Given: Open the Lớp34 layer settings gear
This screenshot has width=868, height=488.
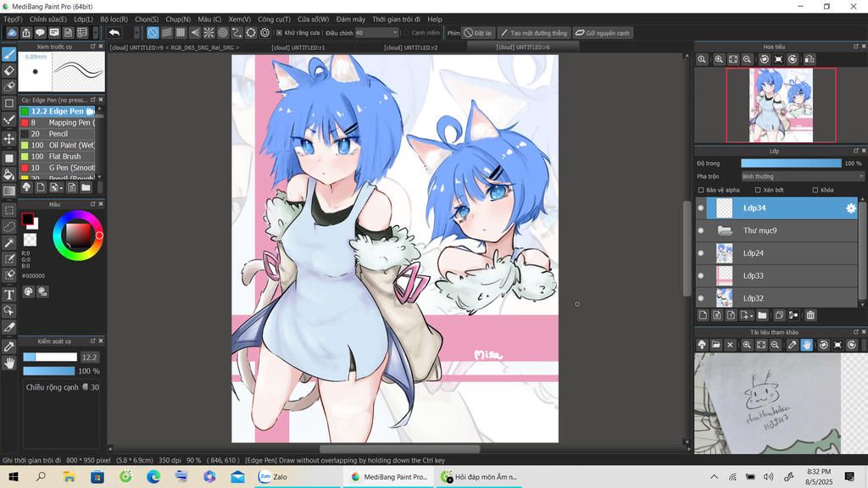Looking at the screenshot, I should [x=851, y=208].
